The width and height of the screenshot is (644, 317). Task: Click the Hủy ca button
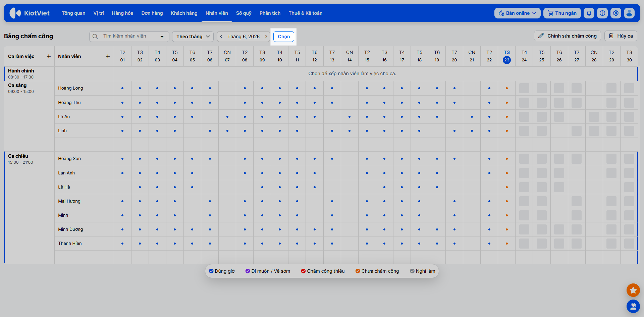[x=621, y=36]
